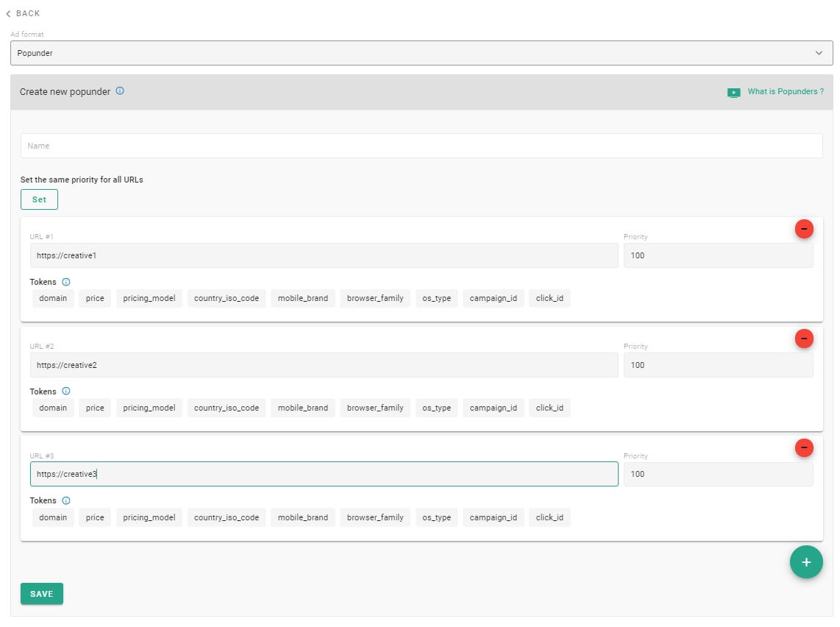Add a new URL with green plus button
840x627 pixels.
[805, 562]
